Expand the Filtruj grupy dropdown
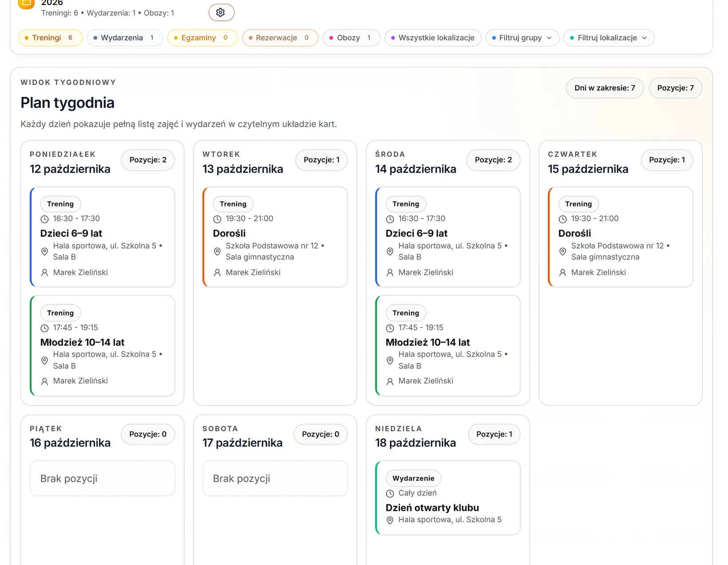 [x=522, y=38]
